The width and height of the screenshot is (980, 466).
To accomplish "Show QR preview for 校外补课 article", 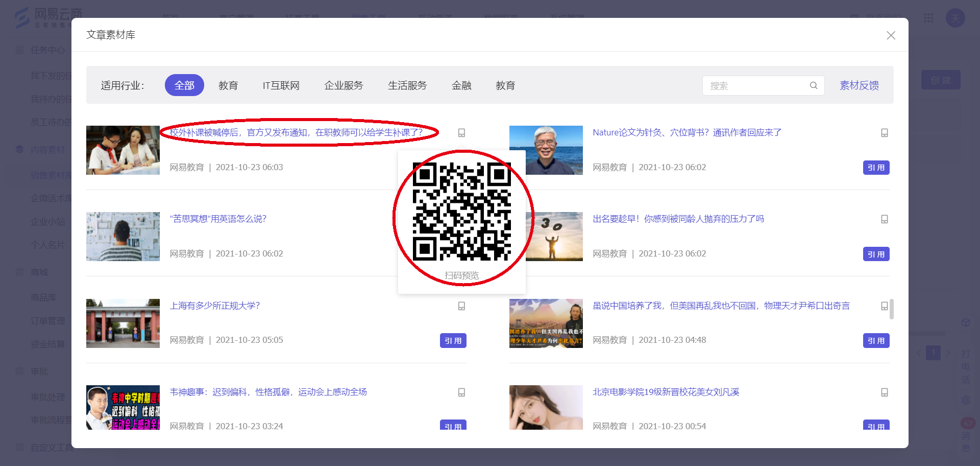I will pyautogui.click(x=461, y=133).
